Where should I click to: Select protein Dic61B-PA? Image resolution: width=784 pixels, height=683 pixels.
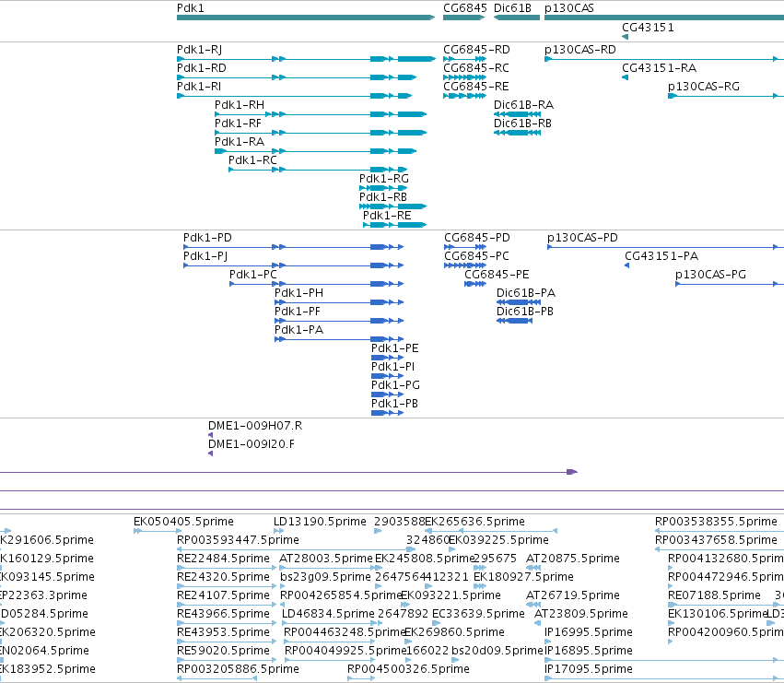click(519, 302)
